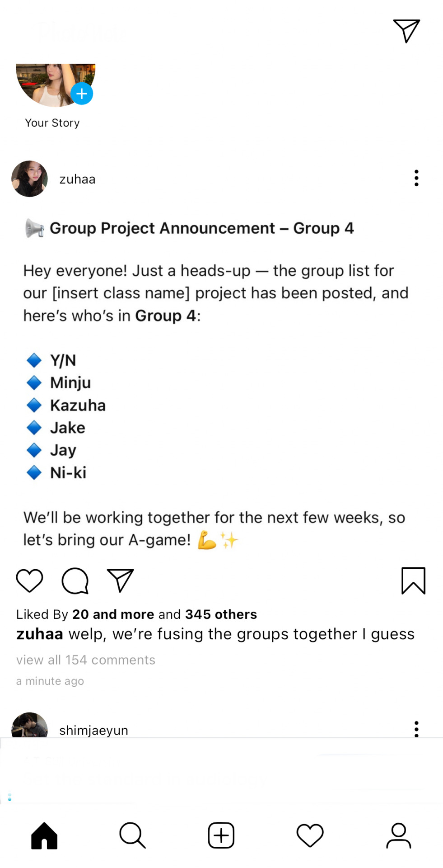
Task: View all 154 comments
Action: pyautogui.click(x=86, y=660)
